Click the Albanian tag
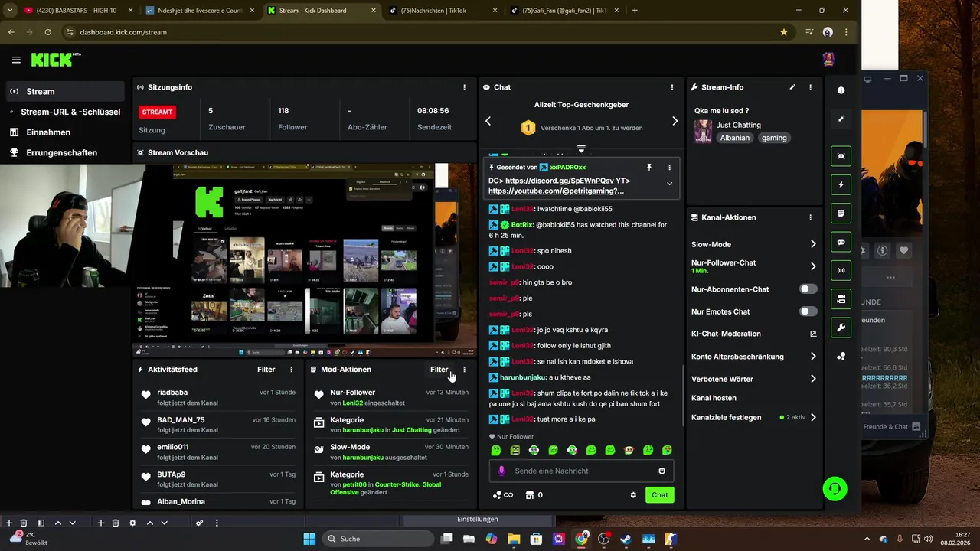This screenshot has width=980, height=551. [x=734, y=138]
